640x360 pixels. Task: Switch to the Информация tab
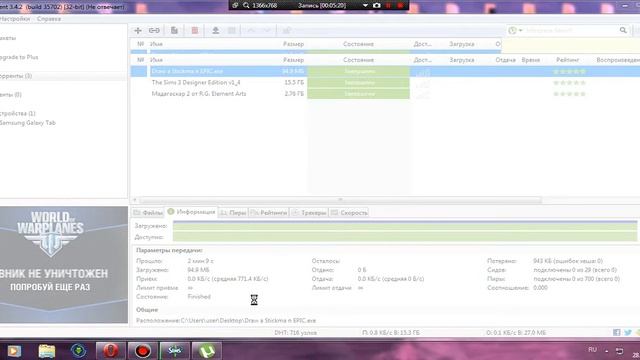191,212
